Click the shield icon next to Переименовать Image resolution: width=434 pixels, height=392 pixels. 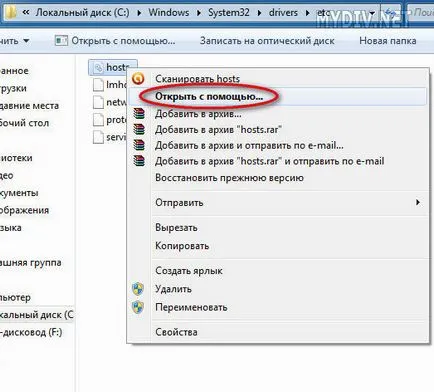tap(138, 307)
